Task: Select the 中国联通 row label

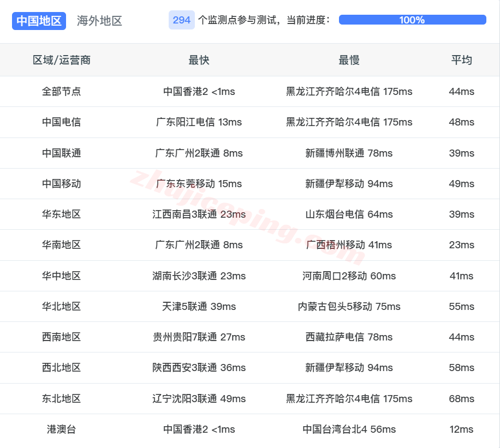Action: tap(62, 153)
